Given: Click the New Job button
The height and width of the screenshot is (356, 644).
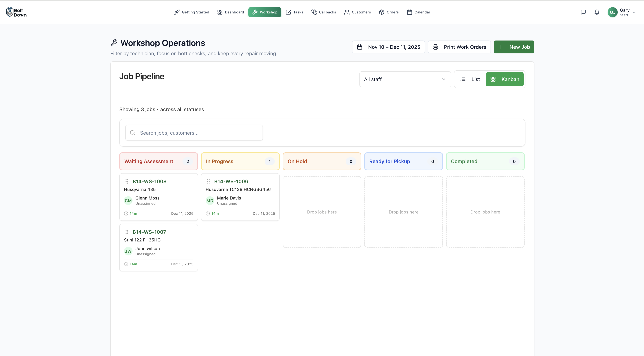Looking at the screenshot, I should [x=514, y=47].
